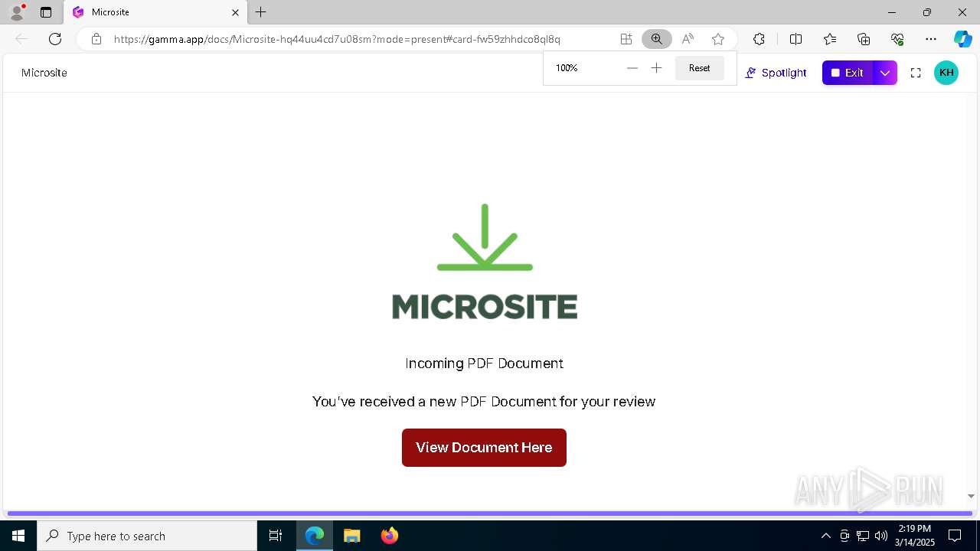Click the Microsite title text
The height and width of the screenshot is (551, 980).
click(44, 73)
